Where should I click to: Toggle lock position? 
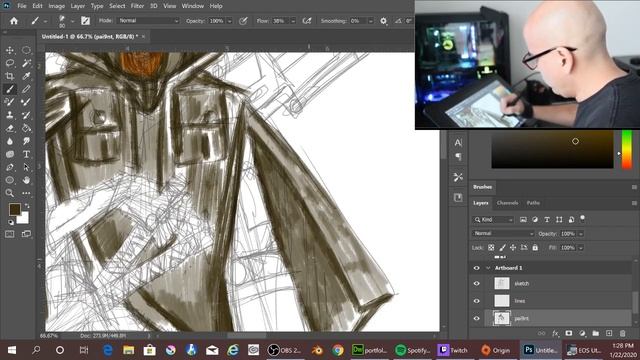click(x=513, y=248)
